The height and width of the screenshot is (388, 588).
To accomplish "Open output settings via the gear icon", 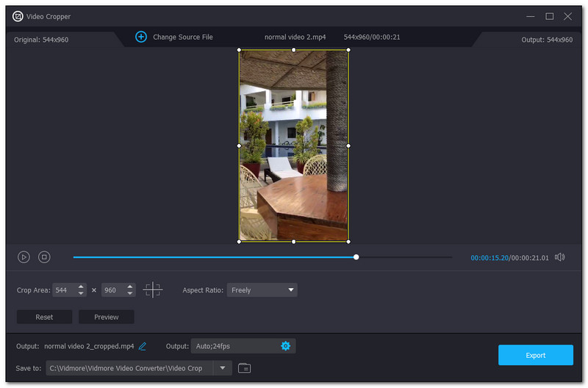I will tap(286, 346).
